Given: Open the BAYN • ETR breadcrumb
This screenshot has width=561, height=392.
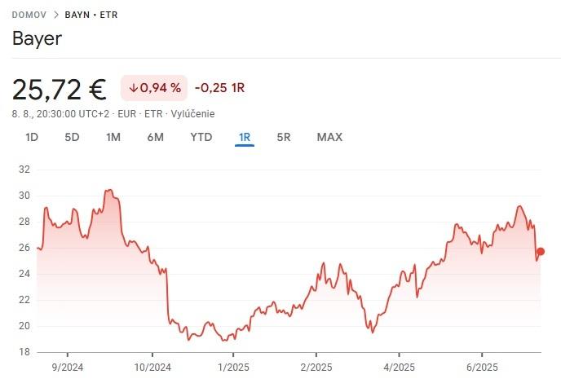Looking at the screenshot, I should 91,15.
